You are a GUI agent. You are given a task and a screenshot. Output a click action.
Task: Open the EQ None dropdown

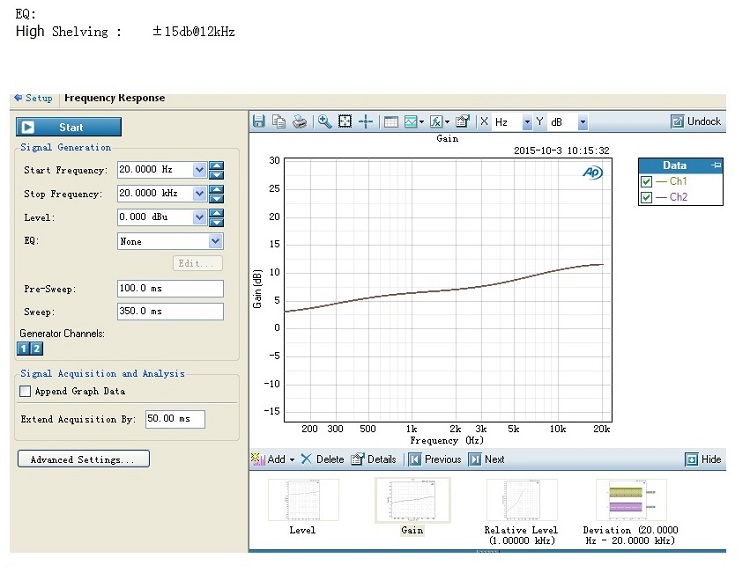pos(170,241)
